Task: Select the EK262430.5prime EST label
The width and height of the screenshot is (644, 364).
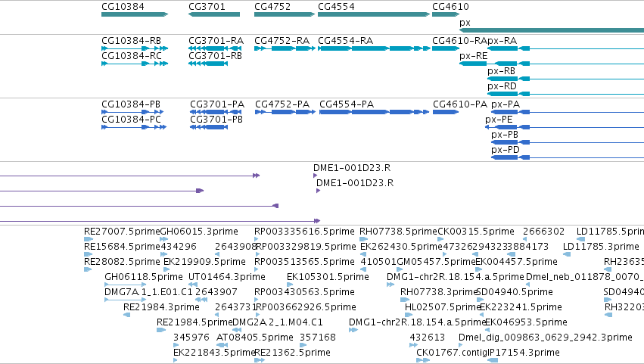Action: (401, 247)
